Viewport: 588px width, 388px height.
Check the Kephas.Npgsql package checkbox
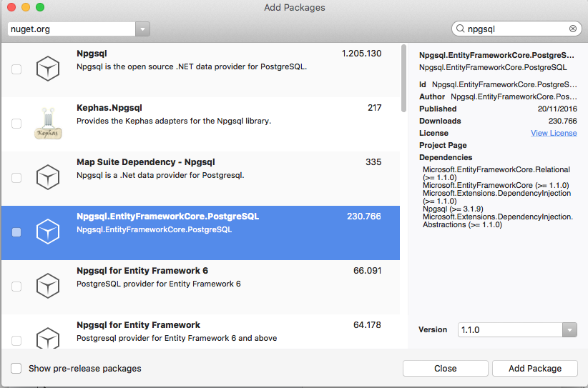16,124
